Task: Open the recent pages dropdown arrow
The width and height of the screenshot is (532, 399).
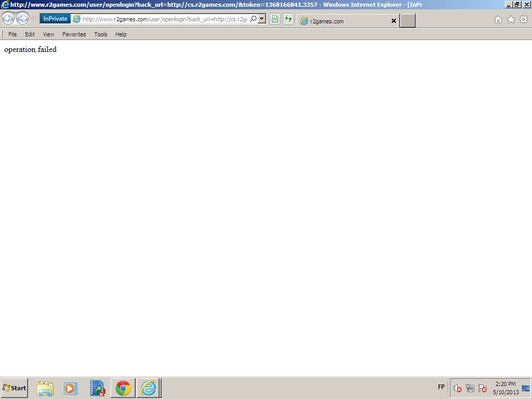Action: (34, 19)
